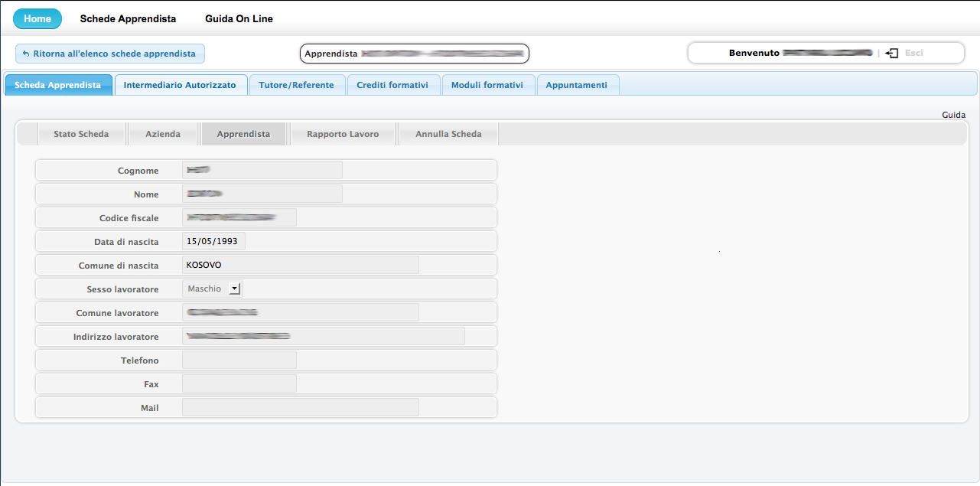Click the Telefono input field

[239, 360]
